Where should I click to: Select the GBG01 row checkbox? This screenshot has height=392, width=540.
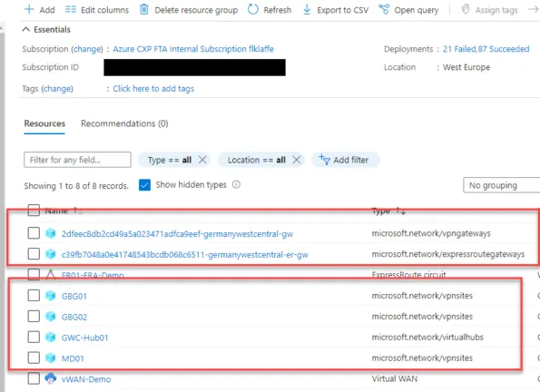coord(34,295)
